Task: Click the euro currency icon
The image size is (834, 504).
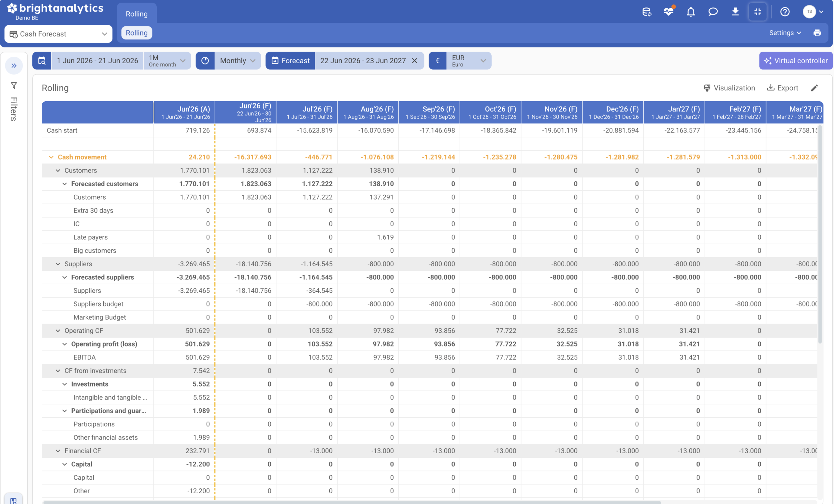Action: click(x=438, y=61)
